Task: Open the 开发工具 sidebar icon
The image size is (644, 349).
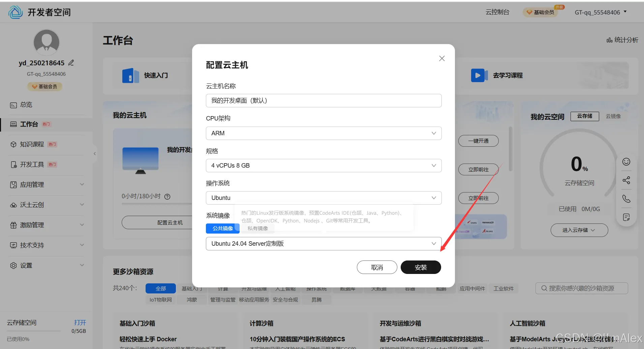Action: 13,164
